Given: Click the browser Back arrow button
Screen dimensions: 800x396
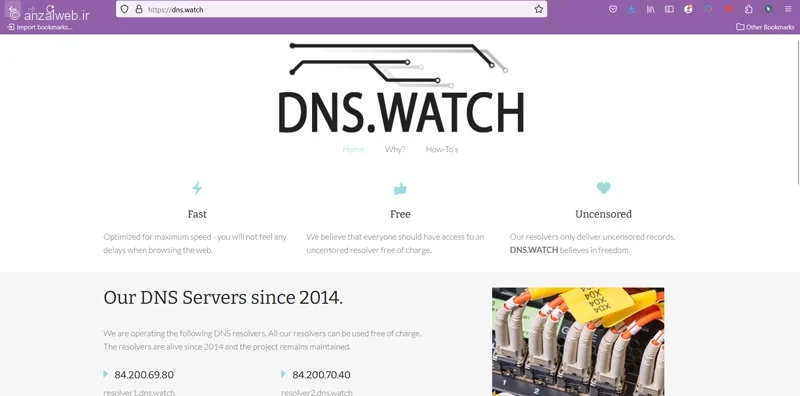Looking at the screenshot, I should (x=13, y=9).
